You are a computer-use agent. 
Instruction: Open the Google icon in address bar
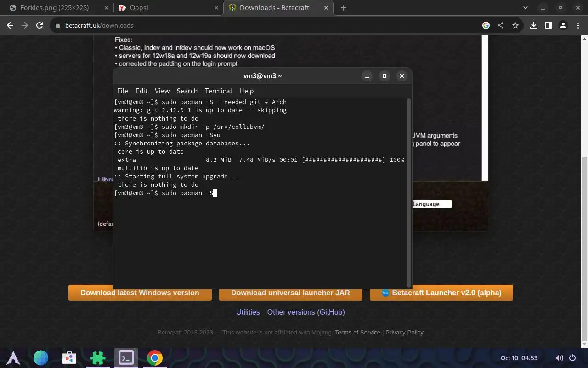click(x=486, y=25)
